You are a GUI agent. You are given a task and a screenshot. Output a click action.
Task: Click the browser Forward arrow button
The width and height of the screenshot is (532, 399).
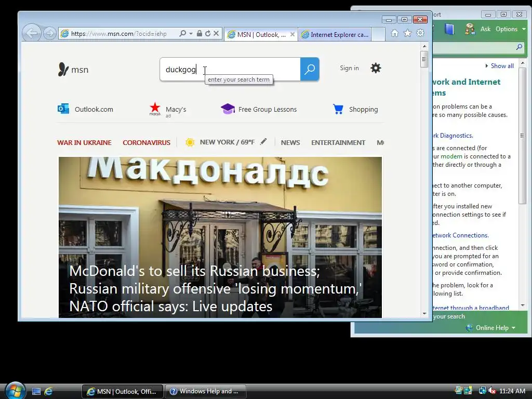[50, 33]
